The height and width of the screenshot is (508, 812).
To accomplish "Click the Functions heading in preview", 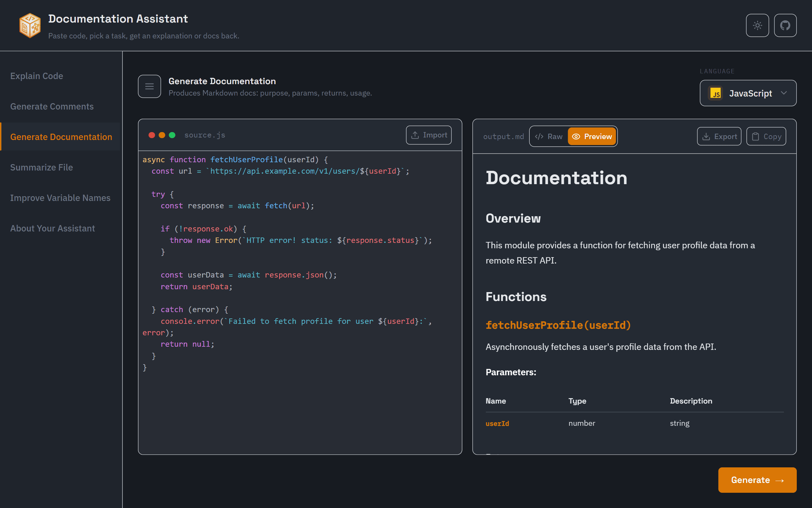I will (516, 297).
